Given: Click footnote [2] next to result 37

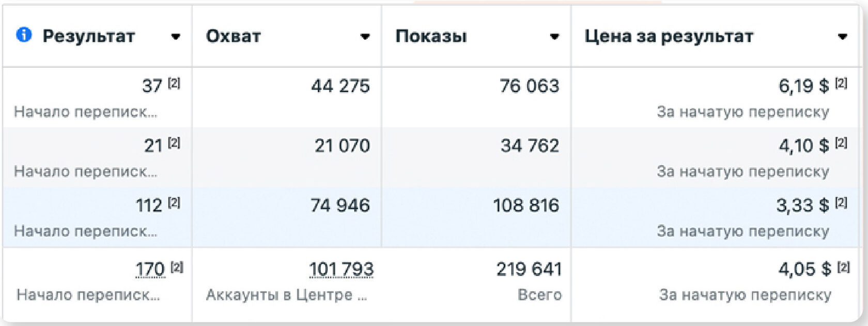Looking at the screenshot, I should (x=174, y=83).
